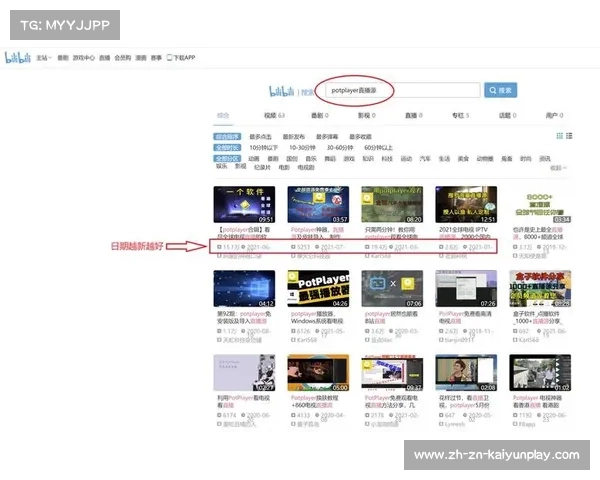Focus the search field containing potplayer直播源
The width and height of the screenshot is (600, 480).
(403, 90)
